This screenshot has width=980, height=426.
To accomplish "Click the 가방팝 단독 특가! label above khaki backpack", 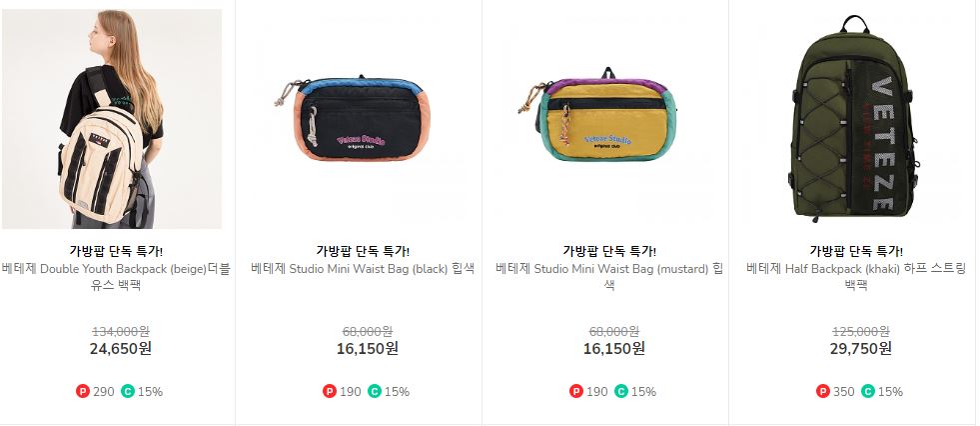I will tap(856, 251).
